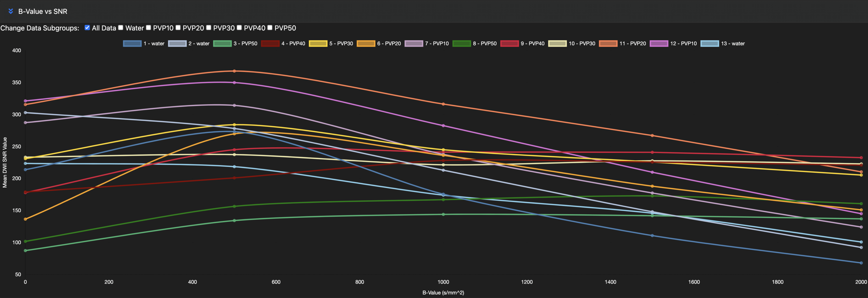Click the 11 - PVP20 peak data point
868x298 pixels.
coord(234,71)
